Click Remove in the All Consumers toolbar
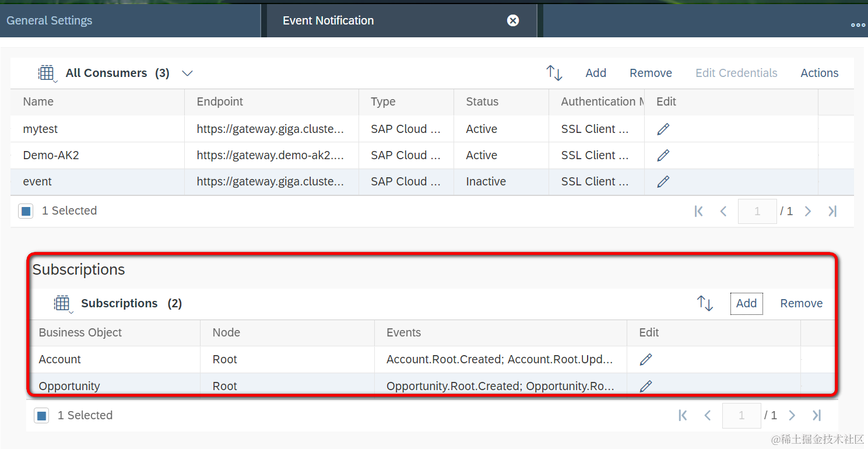This screenshot has width=868, height=449. click(x=651, y=73)
